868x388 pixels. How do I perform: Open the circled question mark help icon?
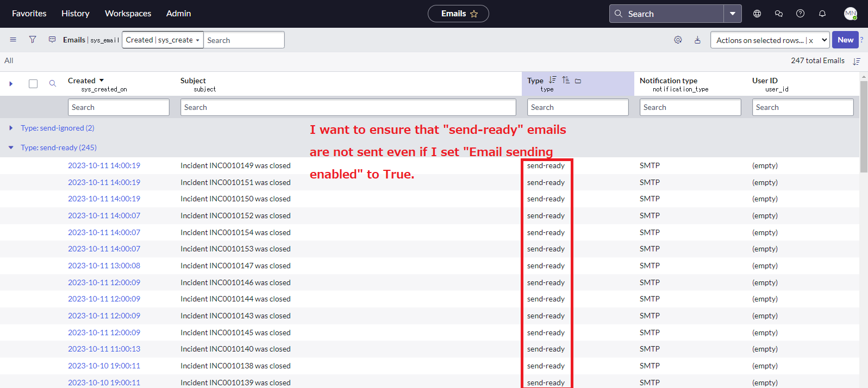tap(801, 14)
